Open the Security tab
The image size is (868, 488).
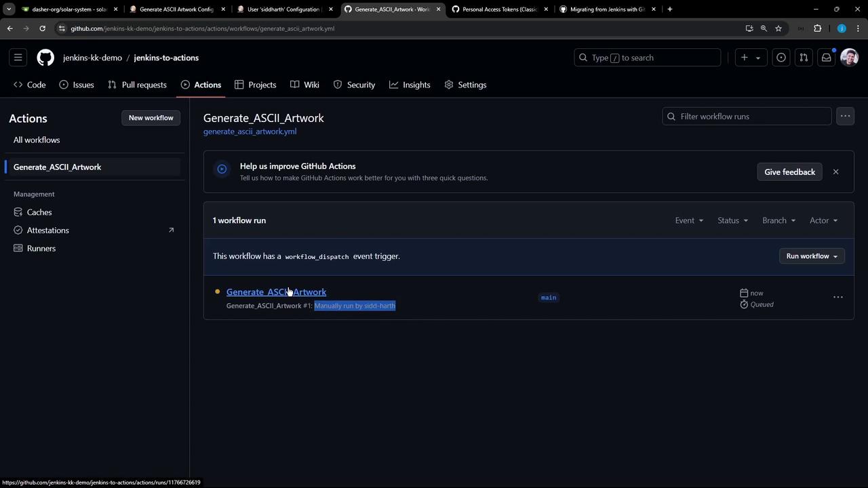coord(354,85)
